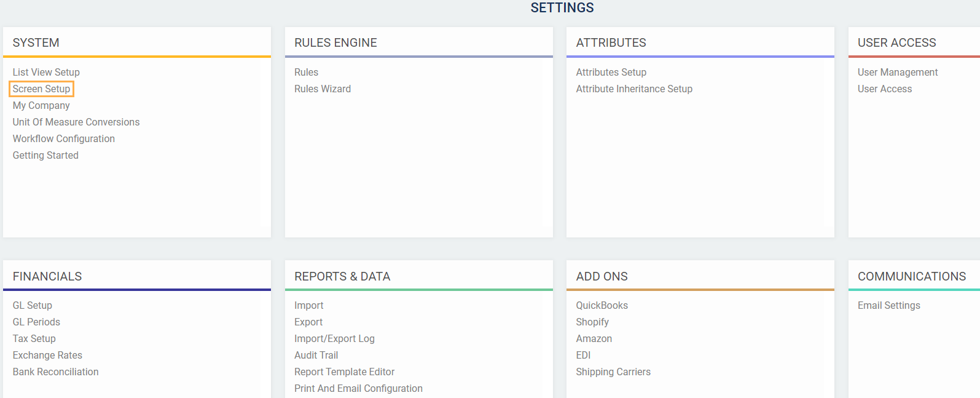The height and width of the screenshot is (398, 980).
Task: Open Report Template Editor
Action: (344, 372)
